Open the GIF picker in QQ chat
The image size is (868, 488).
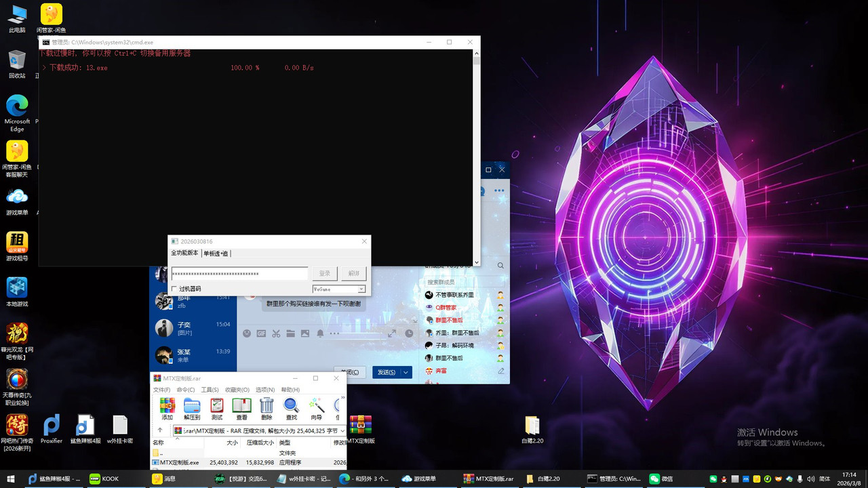[x=261, y=333]
